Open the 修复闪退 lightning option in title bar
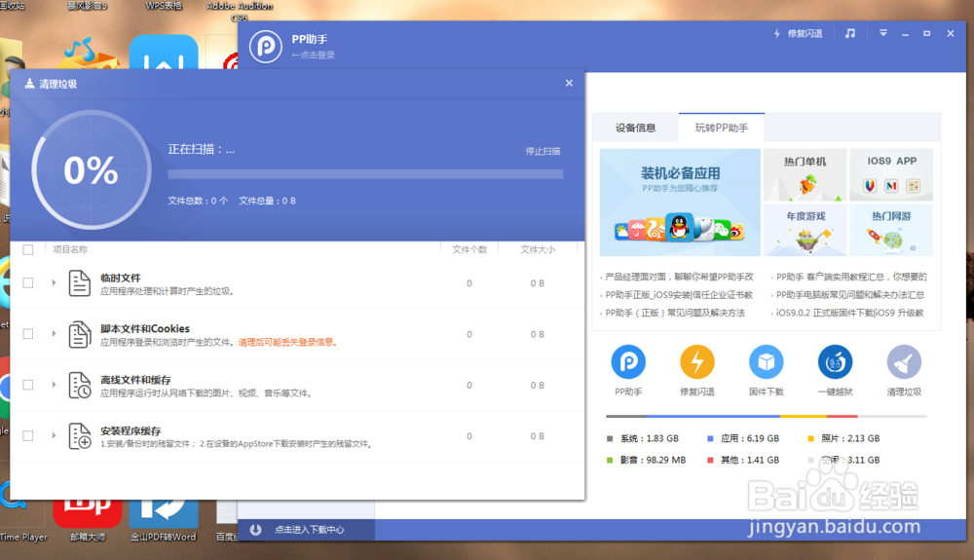 click(x=799, y=33)
